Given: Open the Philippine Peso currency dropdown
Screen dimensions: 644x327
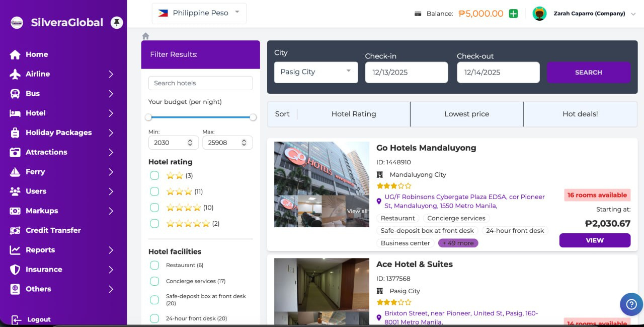Looking at the screenshot, I should [199, 13].
